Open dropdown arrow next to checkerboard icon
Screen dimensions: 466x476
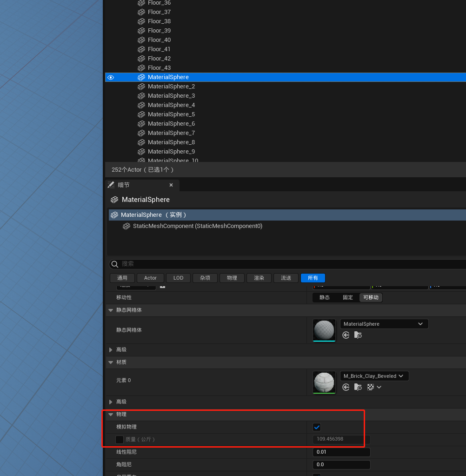(x=379, y=387)
